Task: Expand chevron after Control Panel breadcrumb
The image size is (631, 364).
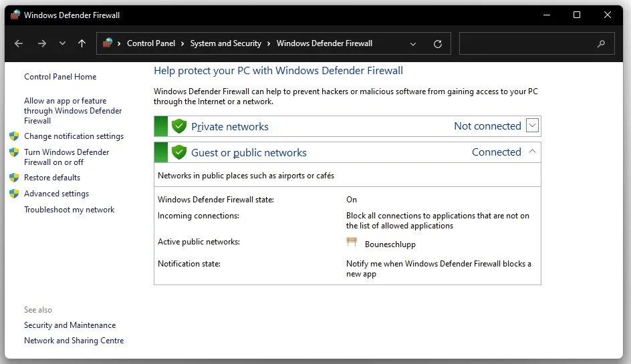Action: pyautogui.click(x=182, y=44)
